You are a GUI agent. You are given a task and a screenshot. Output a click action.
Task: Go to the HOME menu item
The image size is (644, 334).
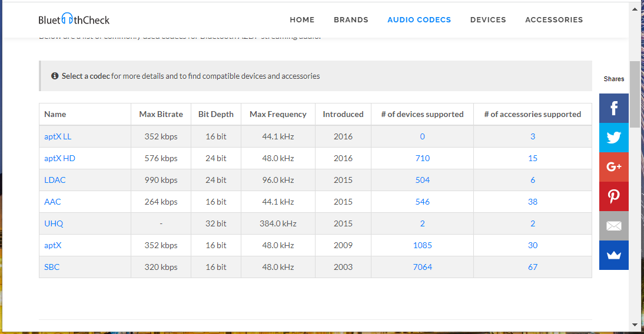(302, 19)
